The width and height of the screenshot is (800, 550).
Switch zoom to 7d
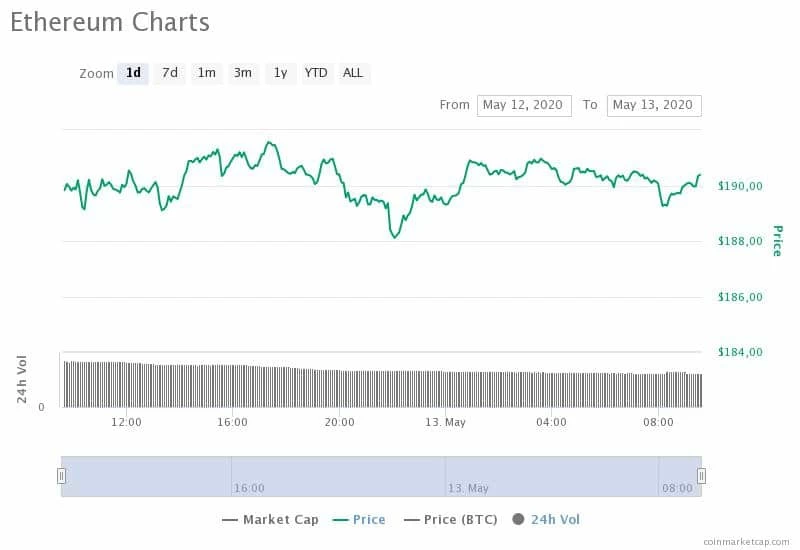[x=170, y=73]
